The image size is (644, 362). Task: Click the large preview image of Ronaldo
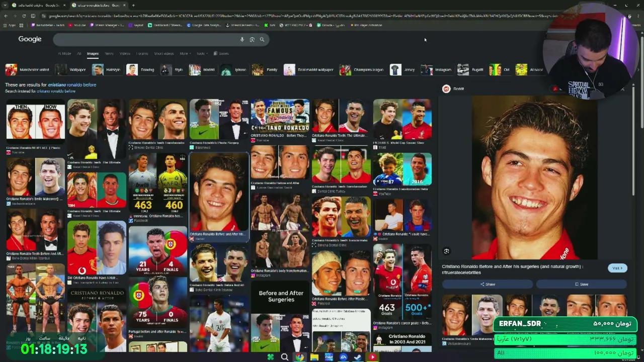coord(534,177)
